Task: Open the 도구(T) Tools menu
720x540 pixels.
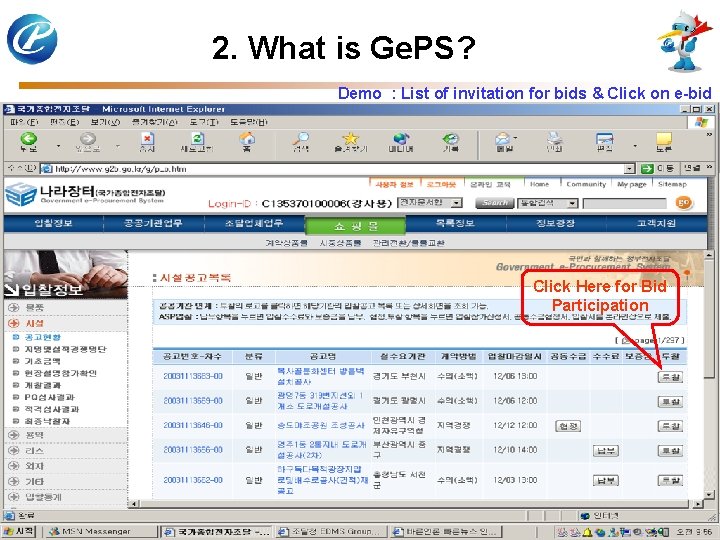Action: pyautogui.click(x=204, y=122)
